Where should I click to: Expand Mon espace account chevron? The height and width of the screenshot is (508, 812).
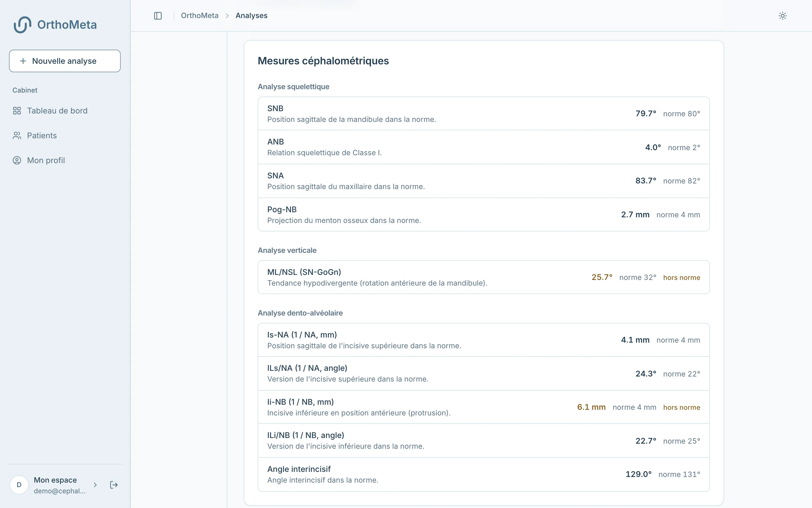[95, 485]
